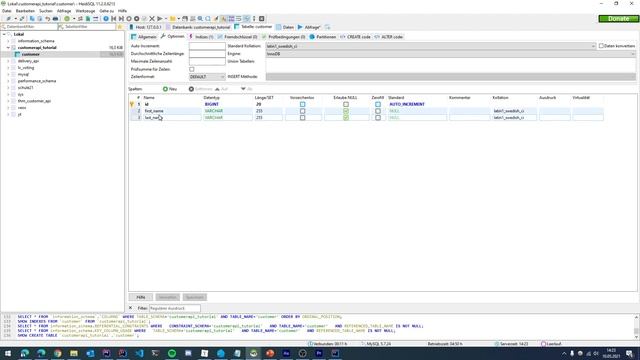The width and height of the screenshot is (640, 360).
Task: Click the print icon in the toolbar
Action: click(x=56, y=19)
